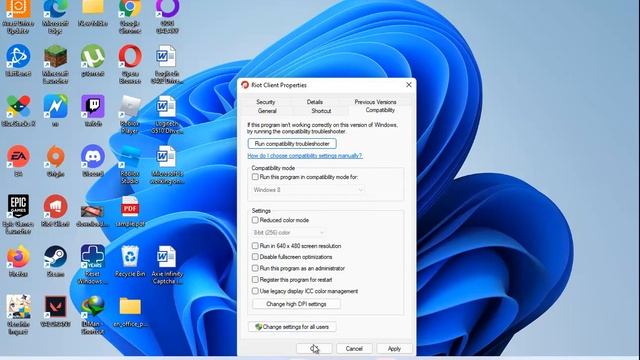Launch the Battle.net desktop shortcut
The width and height of the screenshot is (640, 360).
[18, 57]
